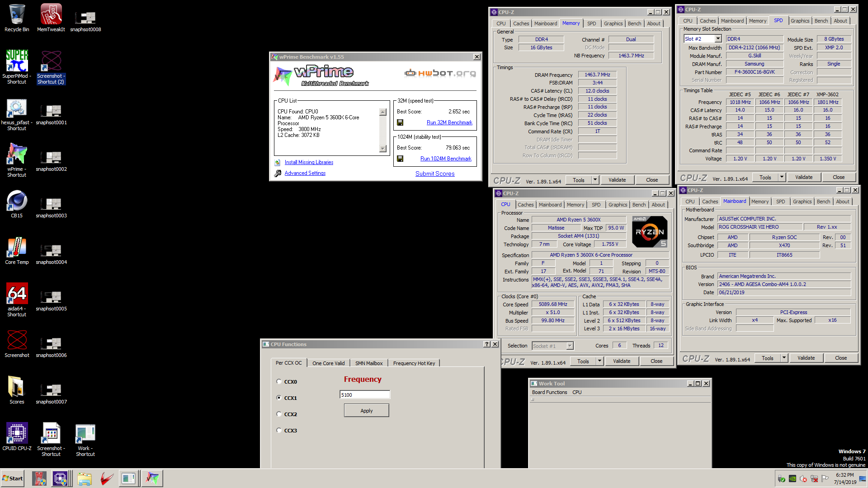868x488 pixels.
Task: Open the wPrime shortcut desktop icon
Action: coord(17,160)
